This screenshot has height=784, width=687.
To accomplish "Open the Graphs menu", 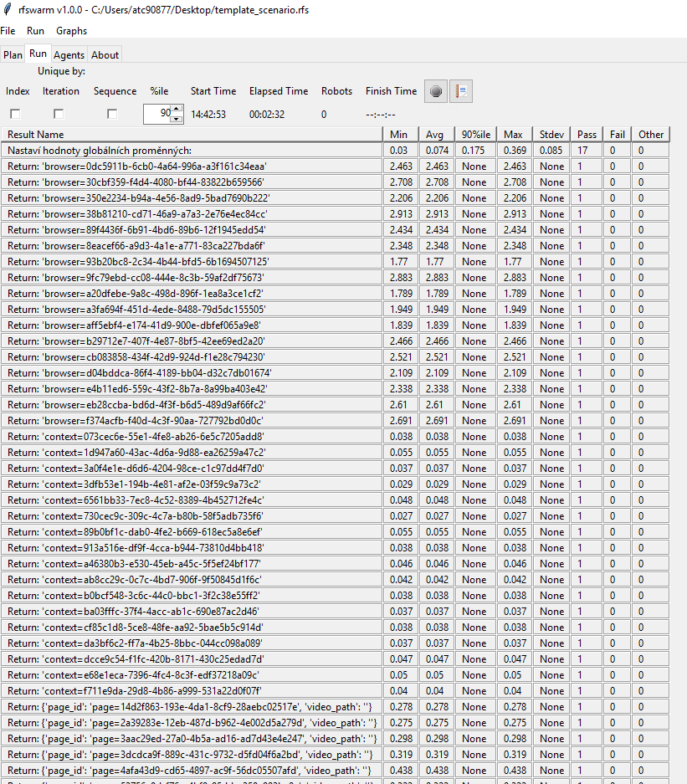I will coord(71,30).
